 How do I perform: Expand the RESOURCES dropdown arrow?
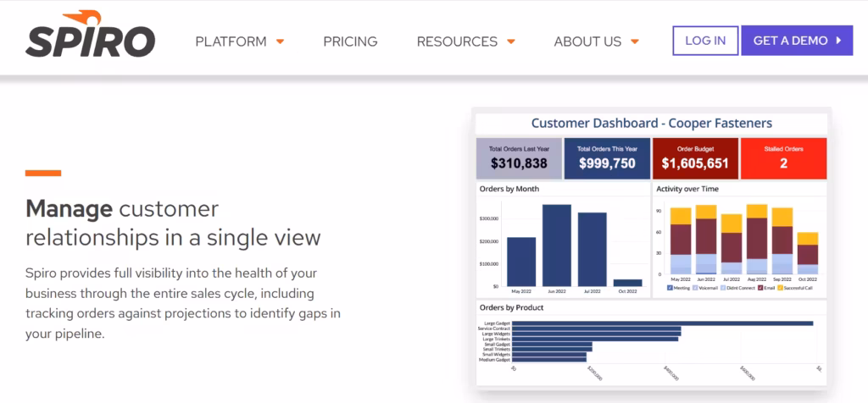[x=511, y=41]
